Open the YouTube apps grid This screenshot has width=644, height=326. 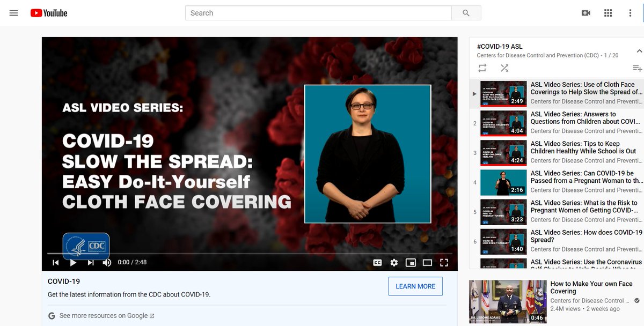(x=608, y=13)
